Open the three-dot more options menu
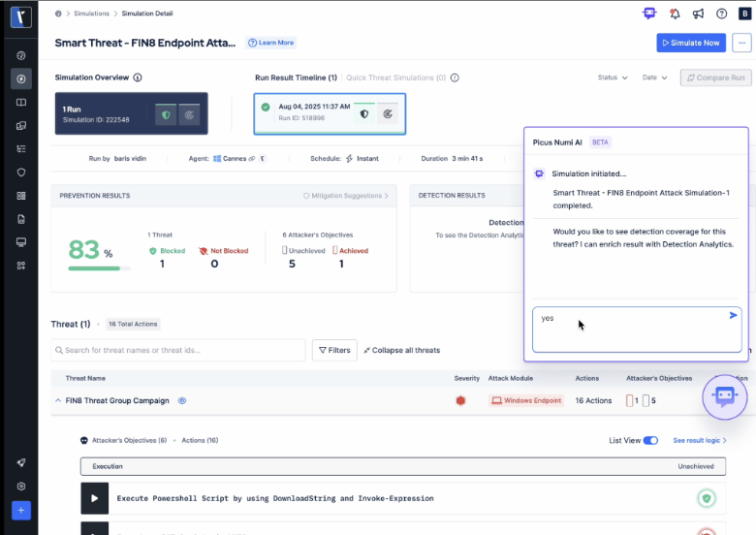Screen dimensions: 756x535 741,43
